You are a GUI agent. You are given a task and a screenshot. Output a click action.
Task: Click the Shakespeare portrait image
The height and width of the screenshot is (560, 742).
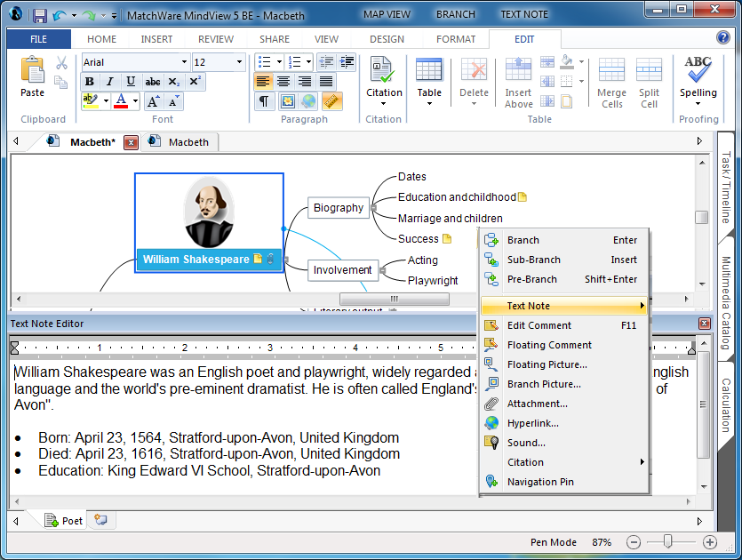(x=209, y=212)
